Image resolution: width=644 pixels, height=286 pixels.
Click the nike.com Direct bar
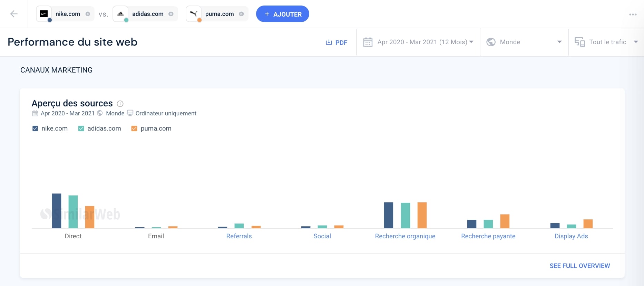57,211
